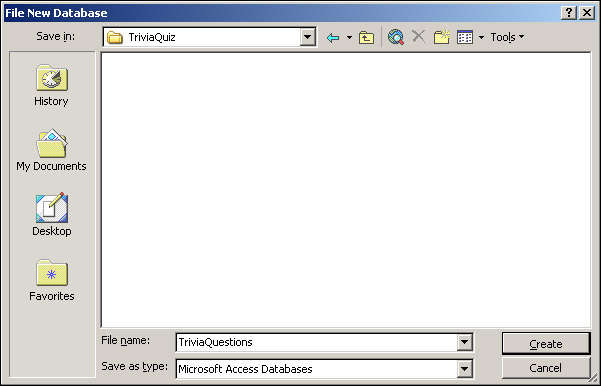Expand the Back button history arrow
This screenshot has height=386, width=601.
pos(349,37)
